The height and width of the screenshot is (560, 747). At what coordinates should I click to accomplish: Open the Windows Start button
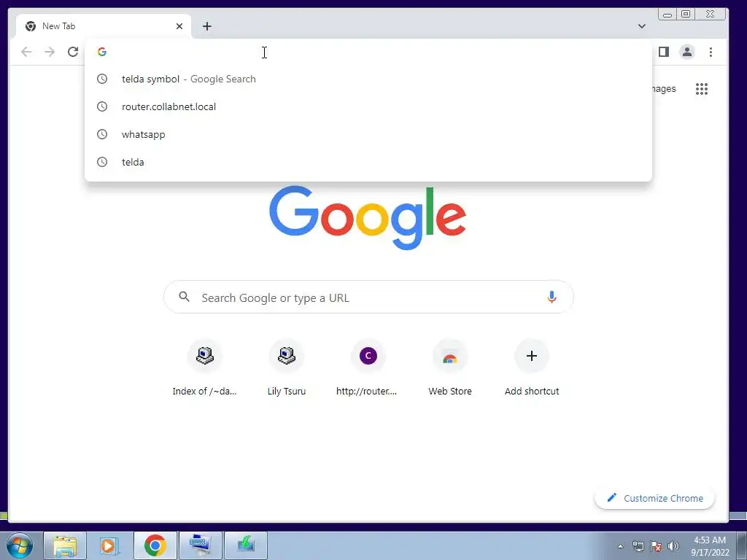pyautogui.click(x=19, y=545)
